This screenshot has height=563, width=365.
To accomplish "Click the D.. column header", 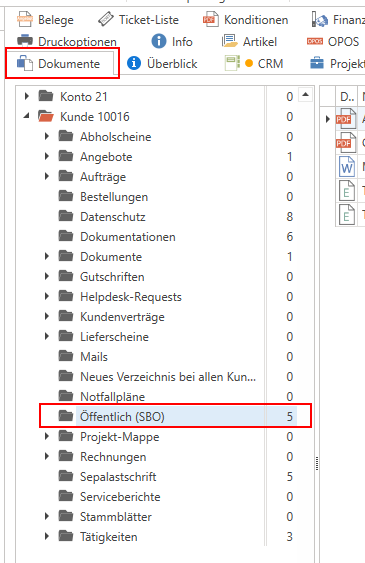I will [347, 97].
